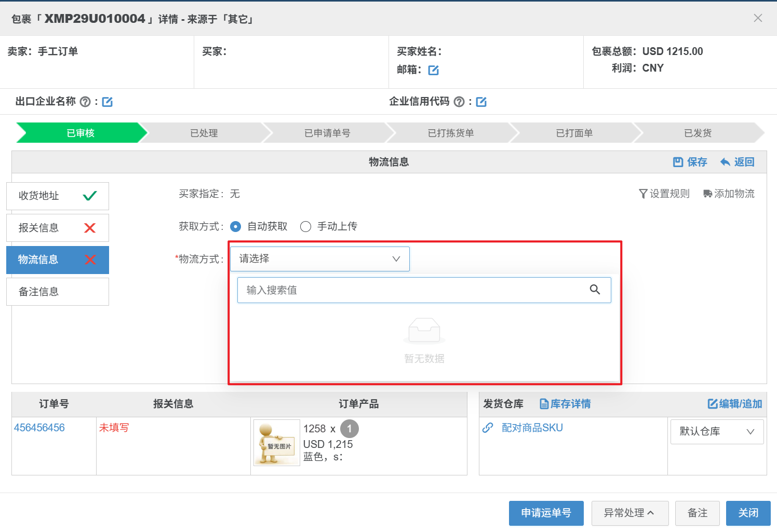Click help icon next to 出口企业名称
This screenshot has width=777, height=532.
pos(85,102)
